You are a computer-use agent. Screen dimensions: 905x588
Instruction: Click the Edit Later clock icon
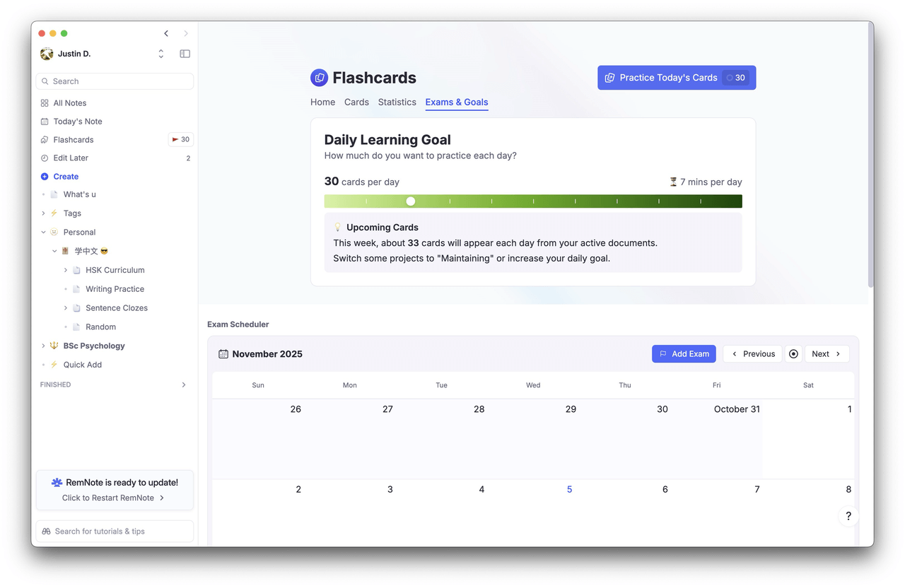(x=44, y=158)
